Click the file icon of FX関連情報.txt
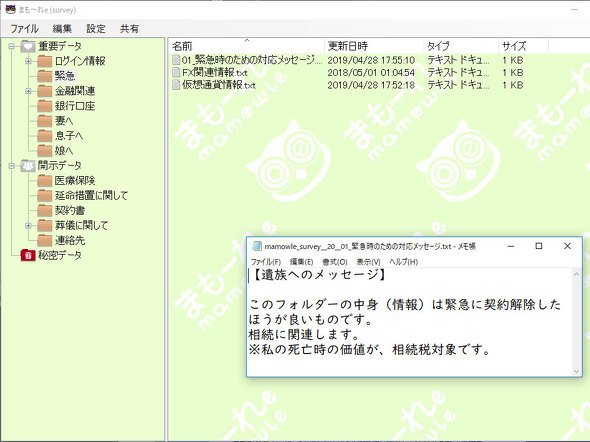590x442 pixels. pos(176,72)
